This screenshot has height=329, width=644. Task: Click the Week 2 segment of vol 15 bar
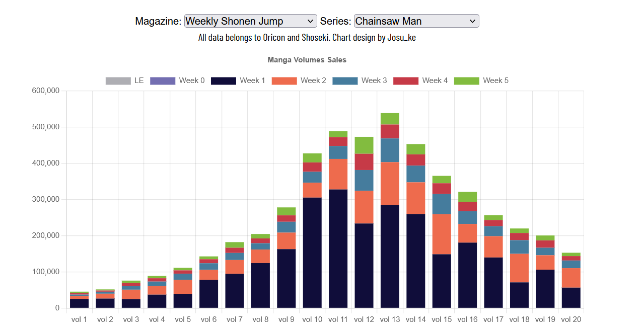[442, 234]
